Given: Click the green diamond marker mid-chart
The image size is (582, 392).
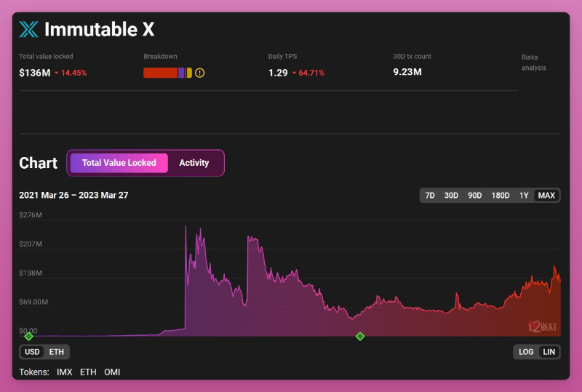Looking at the screenshot, I should pos(360,336).
